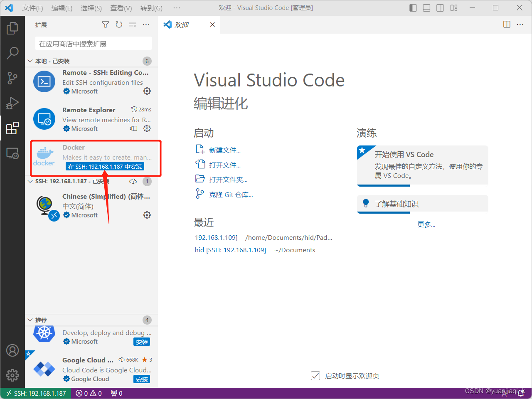Toggle 启动时显示欢迎页 checkbox
The image size is (532, 399).
pos(315,376)
